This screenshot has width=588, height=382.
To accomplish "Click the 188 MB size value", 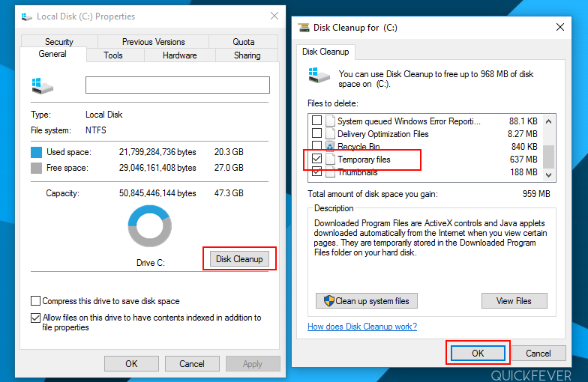I will coord(523,172).
